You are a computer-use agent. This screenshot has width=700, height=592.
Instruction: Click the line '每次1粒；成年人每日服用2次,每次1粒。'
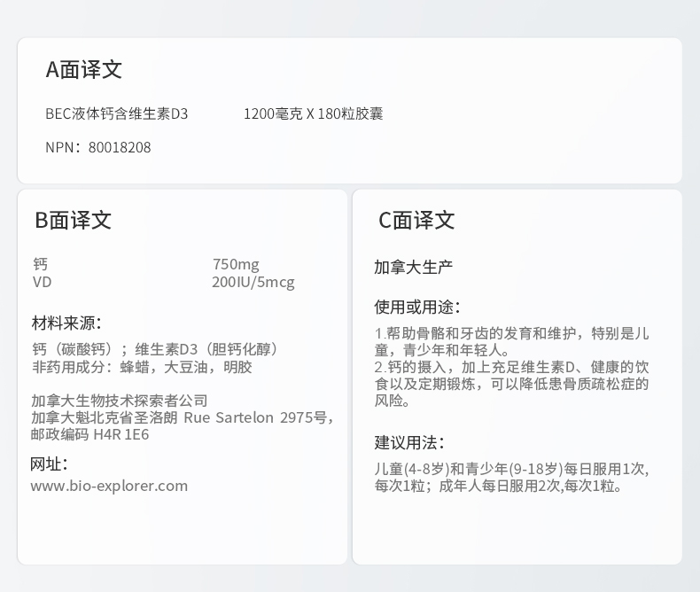click(x=498, y=486)
